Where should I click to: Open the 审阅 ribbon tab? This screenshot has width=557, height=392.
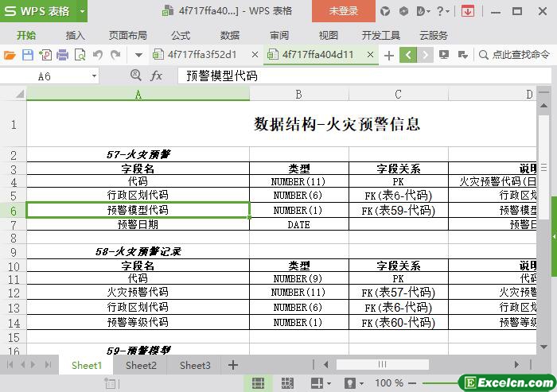(x=279, y=36)
